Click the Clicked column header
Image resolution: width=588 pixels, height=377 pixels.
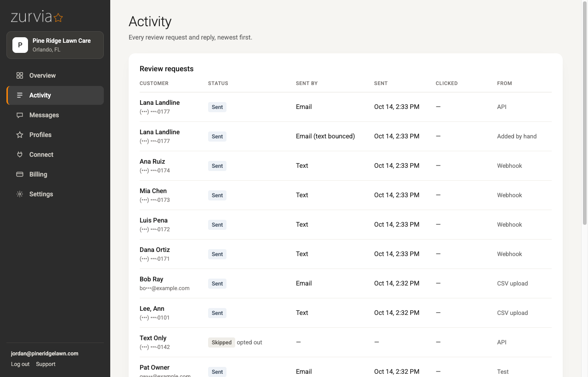point(447,83)
